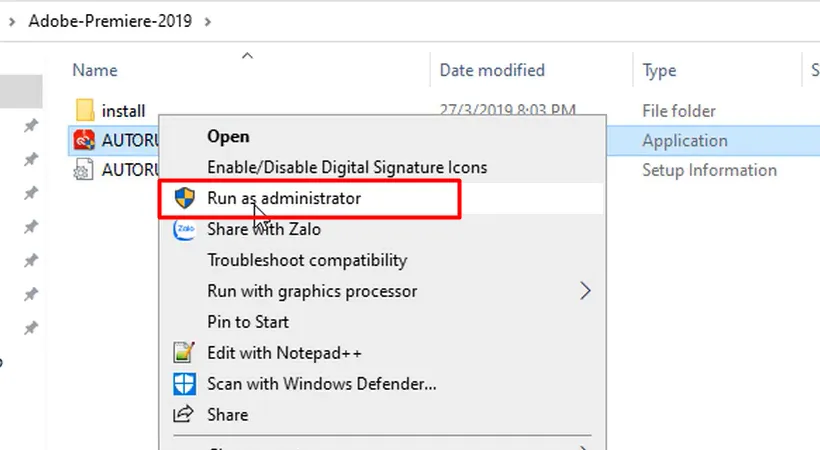This screenshot has width=820, height=450.
Task: Click the Windows Defender shield icon
Action: tap(184, 383)
